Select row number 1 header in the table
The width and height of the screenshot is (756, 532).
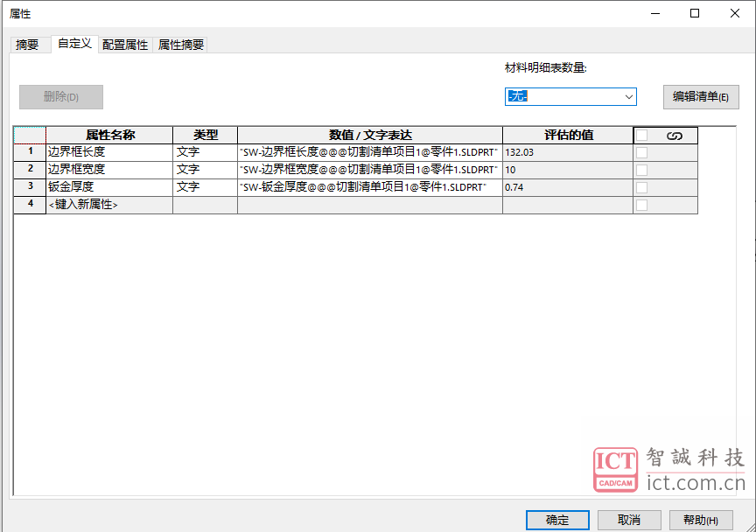click(x=30, y=152)
